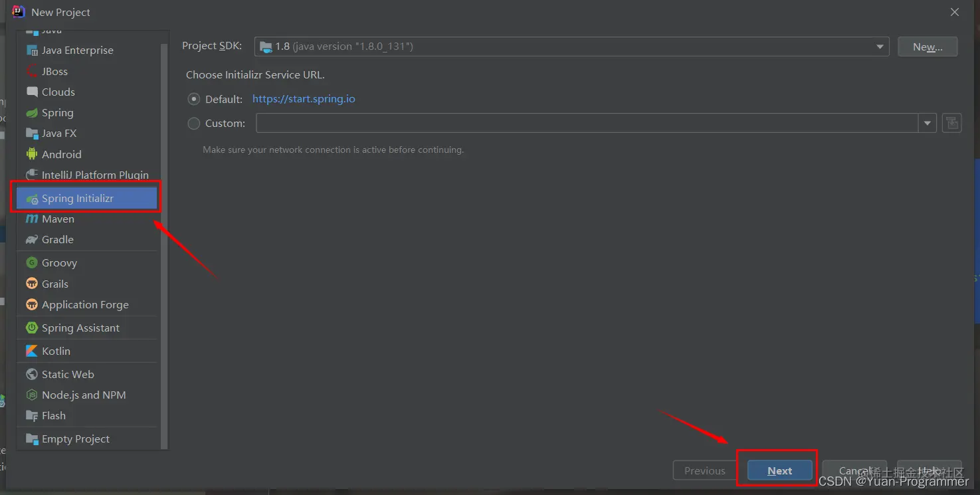Expand the Custom URL history dropdown arrow

pyautogui.click(x=928, y=123)
